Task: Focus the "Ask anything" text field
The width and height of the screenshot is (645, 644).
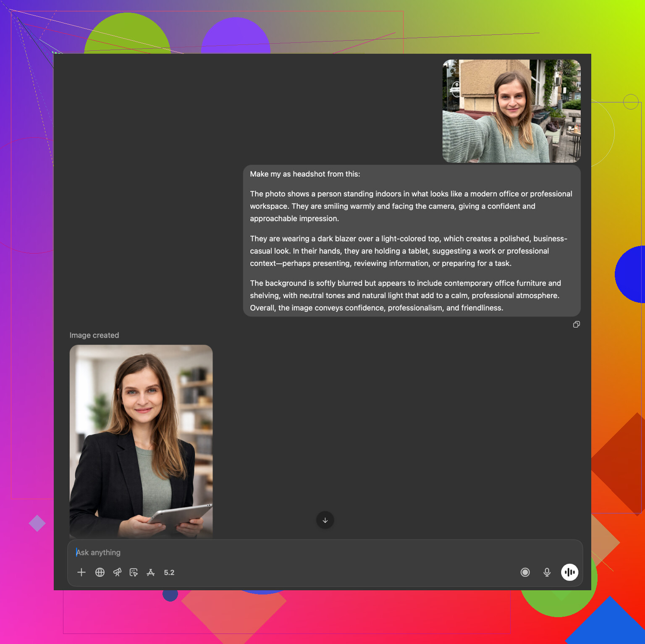Action: coord(294,552)
